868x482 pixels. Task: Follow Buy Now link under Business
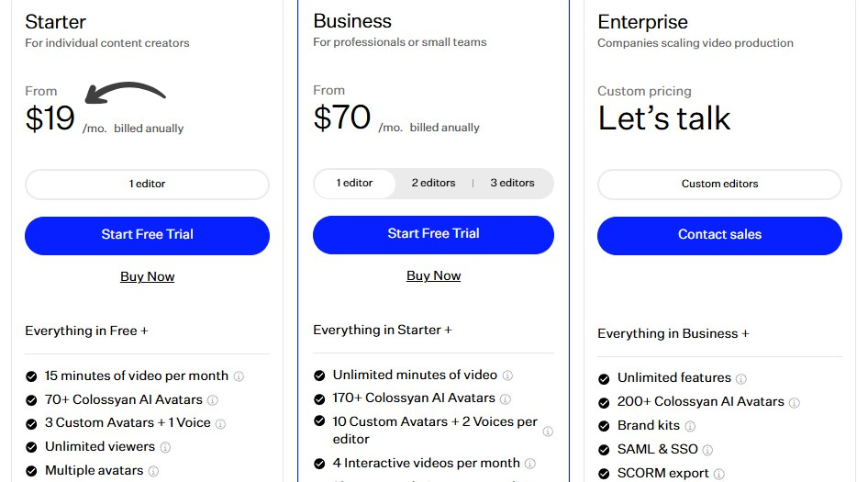point(433,275)
